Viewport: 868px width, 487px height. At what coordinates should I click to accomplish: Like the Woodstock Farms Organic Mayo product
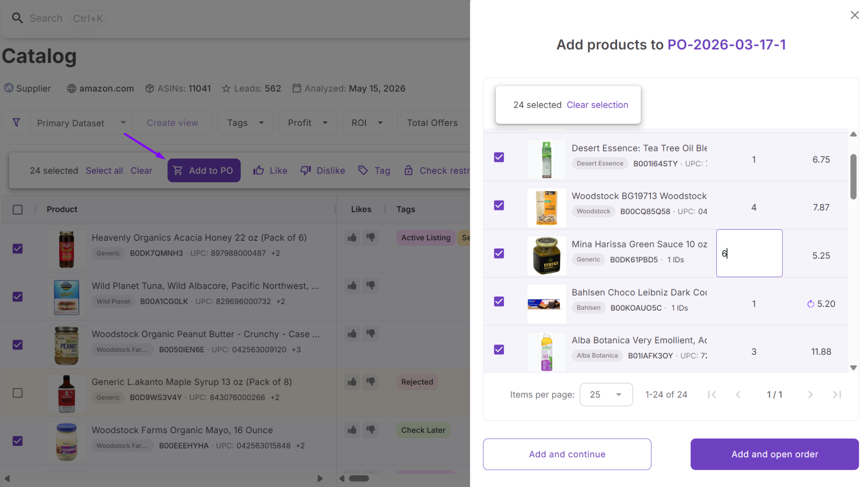pyautogui.click(x=352, y=430)
